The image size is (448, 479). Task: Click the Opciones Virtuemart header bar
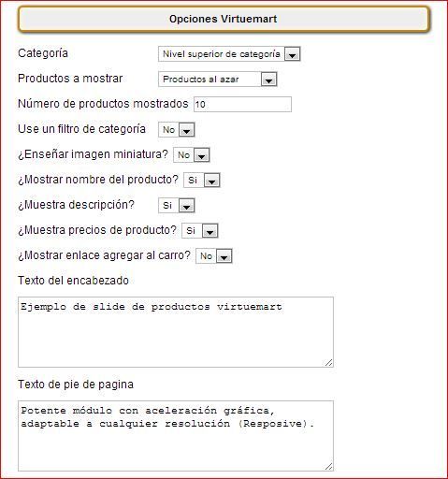(224, 19)
